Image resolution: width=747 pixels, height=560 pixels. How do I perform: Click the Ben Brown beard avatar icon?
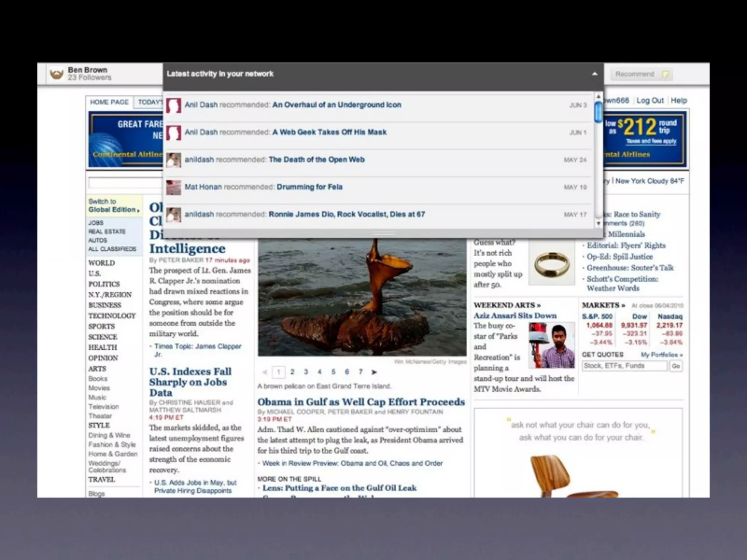(x=57, y=74)
